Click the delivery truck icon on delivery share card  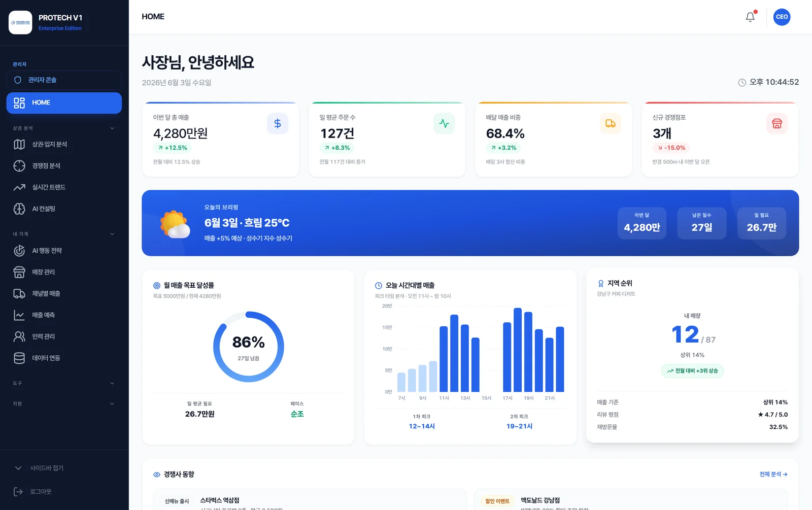[x=611, y=123]
